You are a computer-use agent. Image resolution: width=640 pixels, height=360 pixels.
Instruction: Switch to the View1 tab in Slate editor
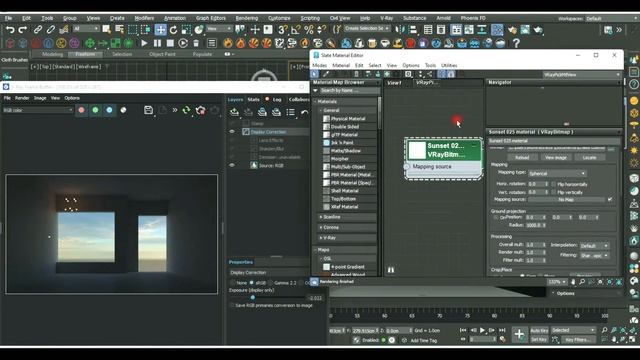pyautogui.click(x=394, y=82)
